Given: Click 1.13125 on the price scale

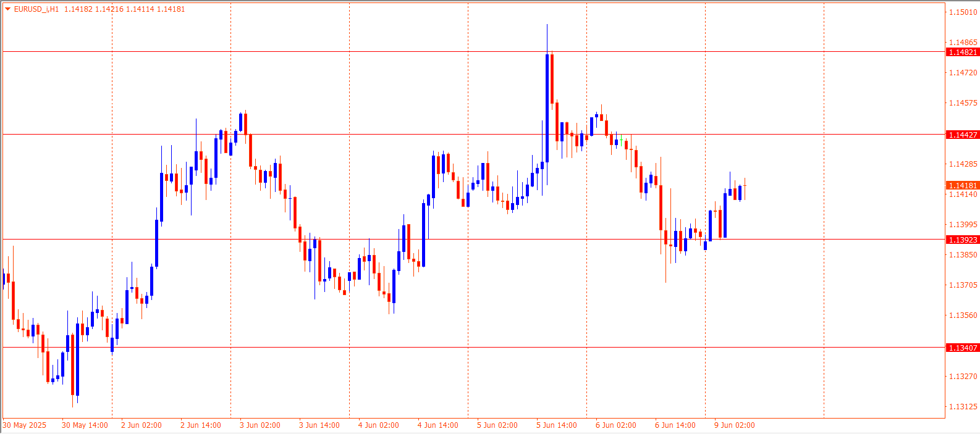Looking at the screenshot, I should pos(963,407).
